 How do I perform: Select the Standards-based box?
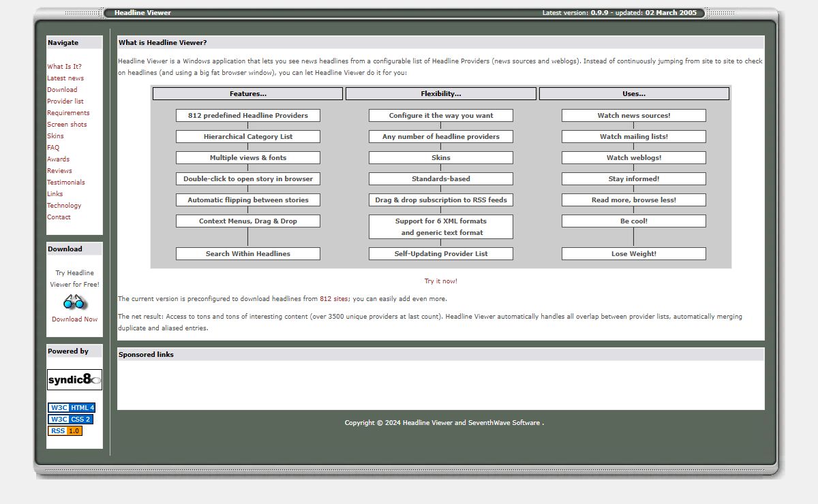coord(441,179)
